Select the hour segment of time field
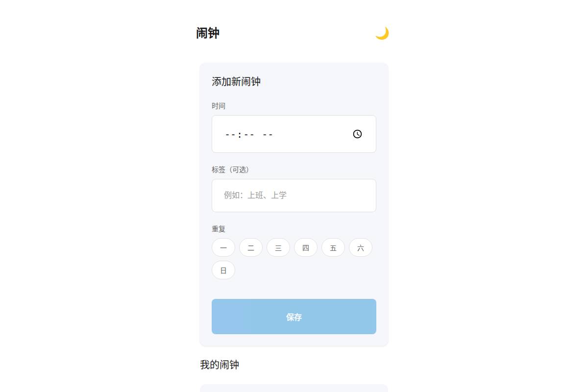This screenshot has height=392, width=588. (x=230, y=134)
